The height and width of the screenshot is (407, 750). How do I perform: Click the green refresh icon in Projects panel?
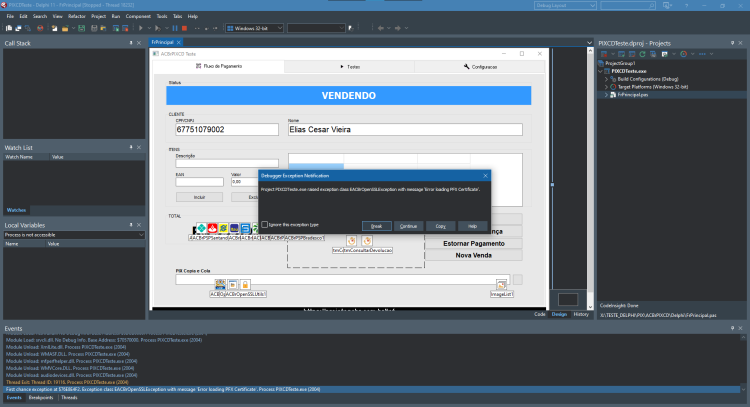[x=642, y=54]
